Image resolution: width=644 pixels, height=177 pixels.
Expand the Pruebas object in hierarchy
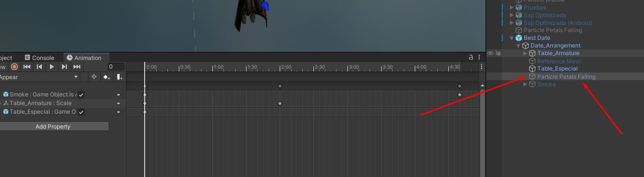(x=512, y=8)
